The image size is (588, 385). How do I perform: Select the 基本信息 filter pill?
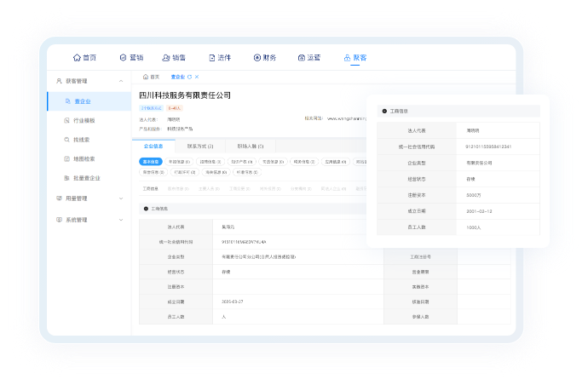click(x=151, y=161)
